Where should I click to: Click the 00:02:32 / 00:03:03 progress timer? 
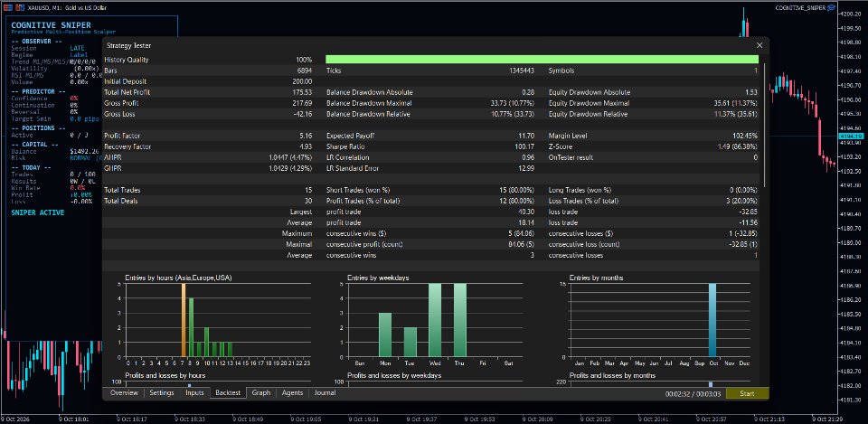click(x=693, y=393)
